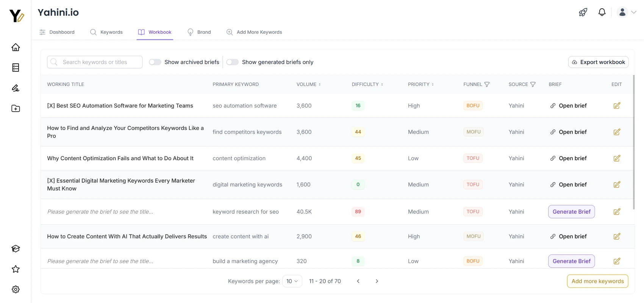Open the home icon in sidebar
This screenshot has height=303, width=644.
pyautogui.click(x=16, y=47)
